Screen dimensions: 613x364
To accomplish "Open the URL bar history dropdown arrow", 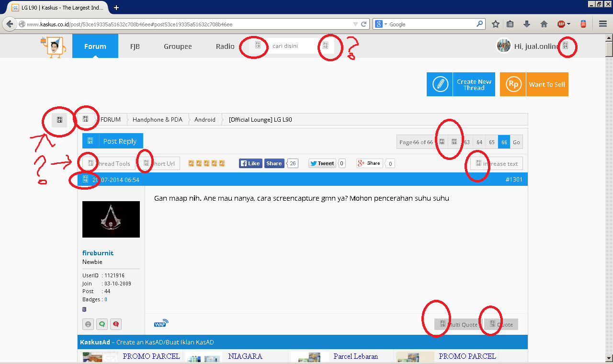I will 355,24.
